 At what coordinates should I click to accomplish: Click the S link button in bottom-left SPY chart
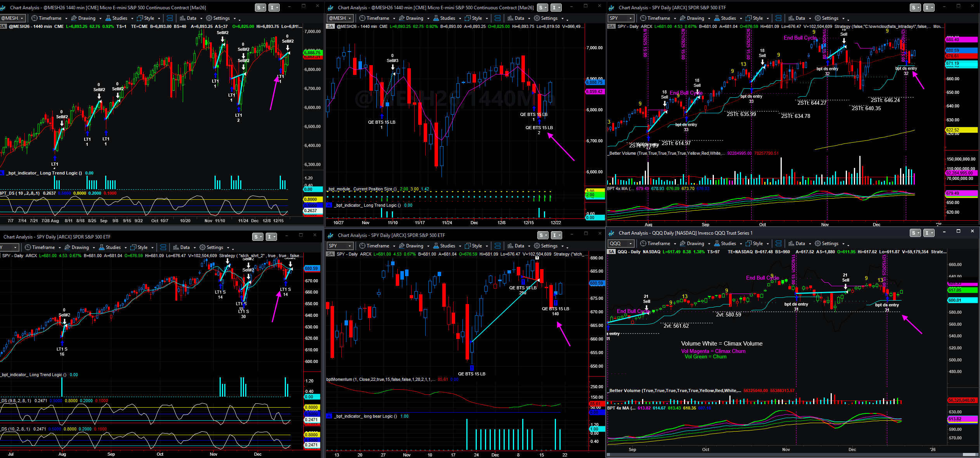(257, 237)
